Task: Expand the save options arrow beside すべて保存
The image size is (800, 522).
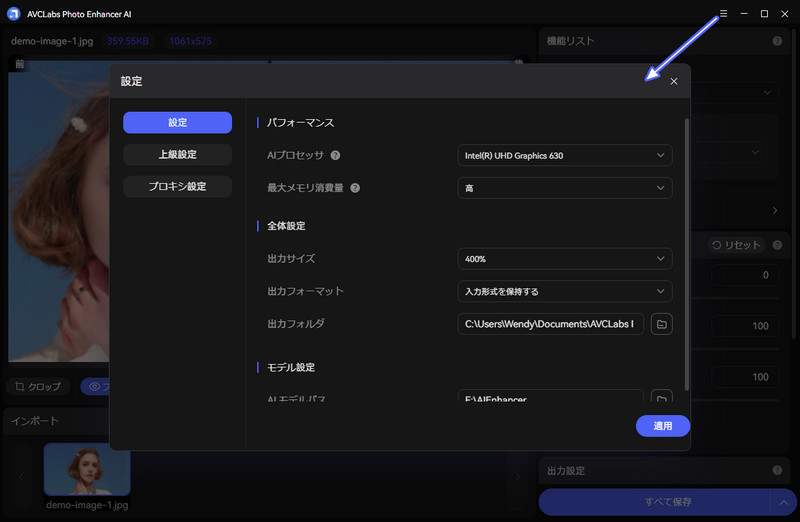Action: (x=784, y=502)
